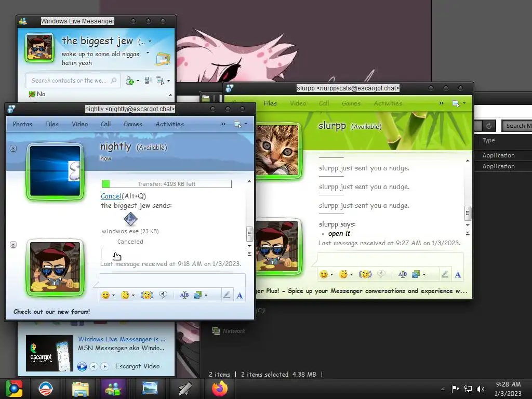Click Messenger Plus! ad text in slurpp chat
This screenshot has height=399, width=532.
(x=362, y=291)
